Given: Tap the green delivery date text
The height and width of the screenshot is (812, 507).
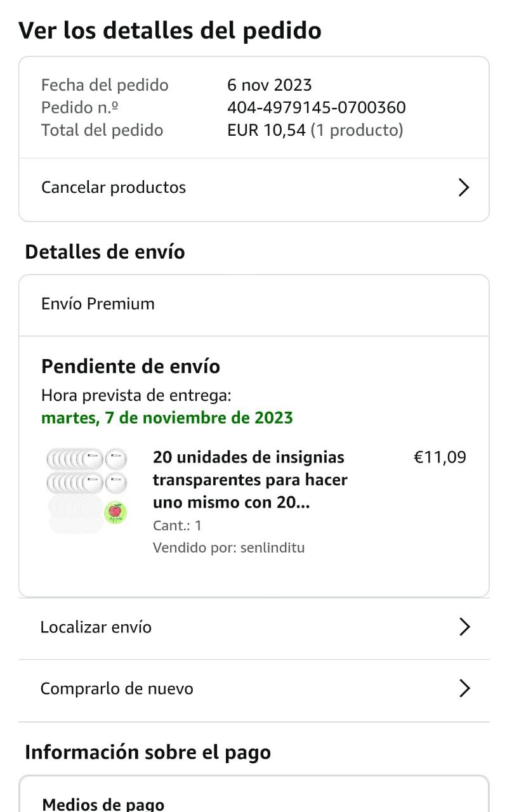Looking at the screenshot, I should coord(167,418).
